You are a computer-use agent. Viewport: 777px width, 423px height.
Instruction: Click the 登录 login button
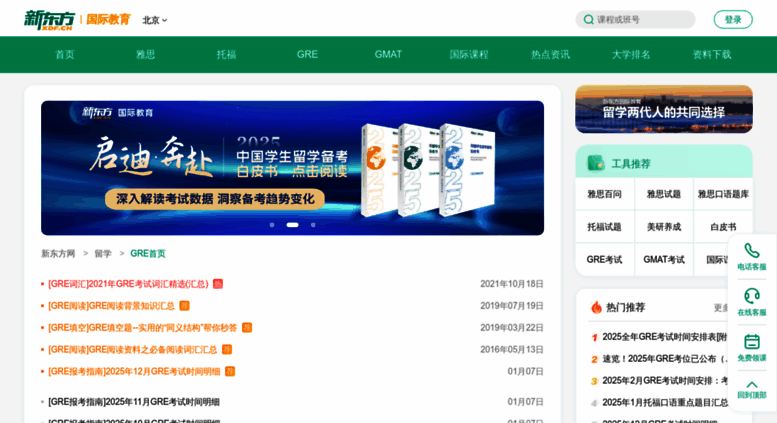click(x=733, y=20)
